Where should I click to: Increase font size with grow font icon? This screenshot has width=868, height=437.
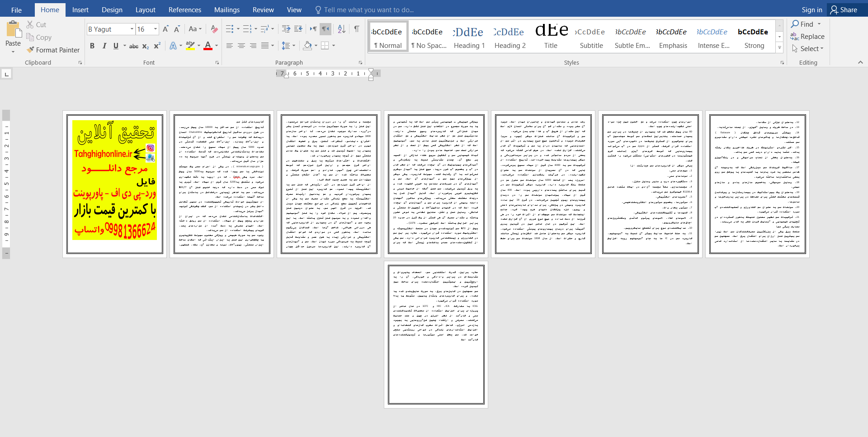point(165,29)
